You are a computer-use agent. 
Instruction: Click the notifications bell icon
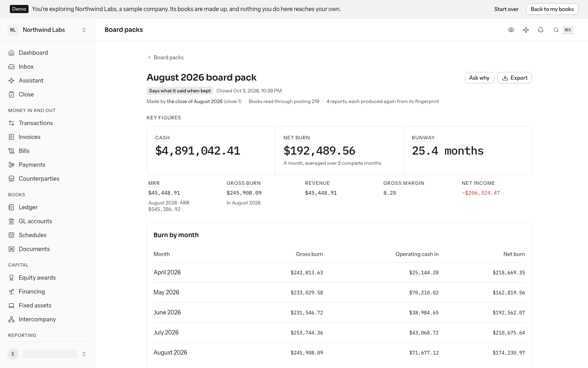click(541, 30)
